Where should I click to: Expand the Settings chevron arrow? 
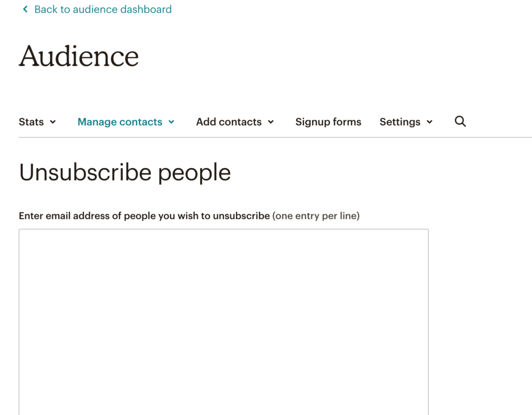[x=430, y=122]
